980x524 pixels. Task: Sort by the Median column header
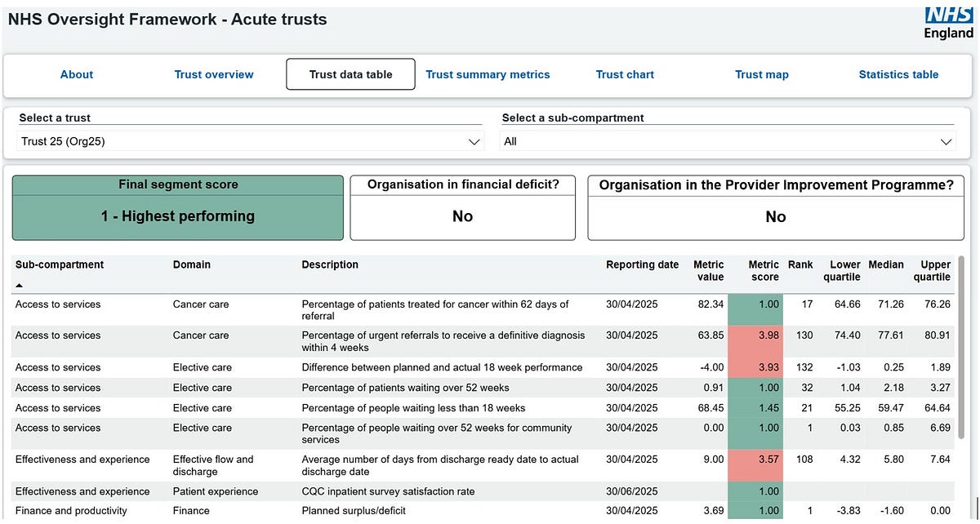pyautogui.click(x=886, y=264)
